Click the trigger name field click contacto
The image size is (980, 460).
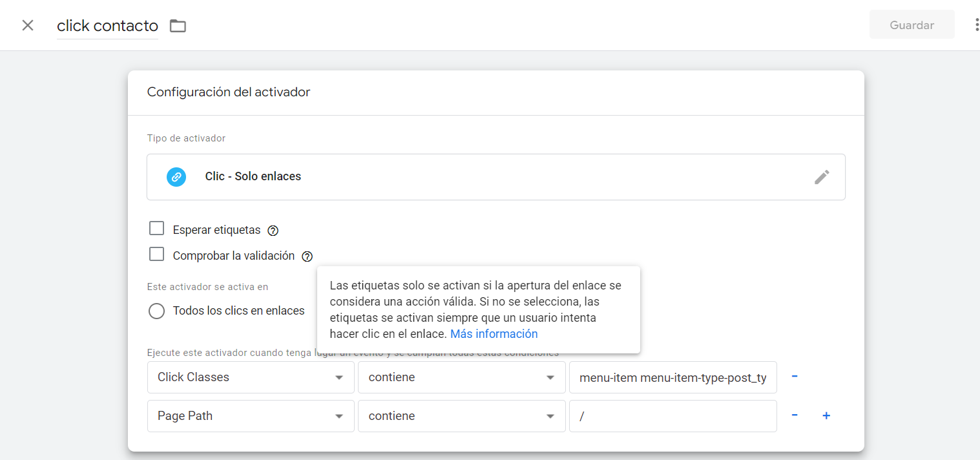tap(107, 26)
